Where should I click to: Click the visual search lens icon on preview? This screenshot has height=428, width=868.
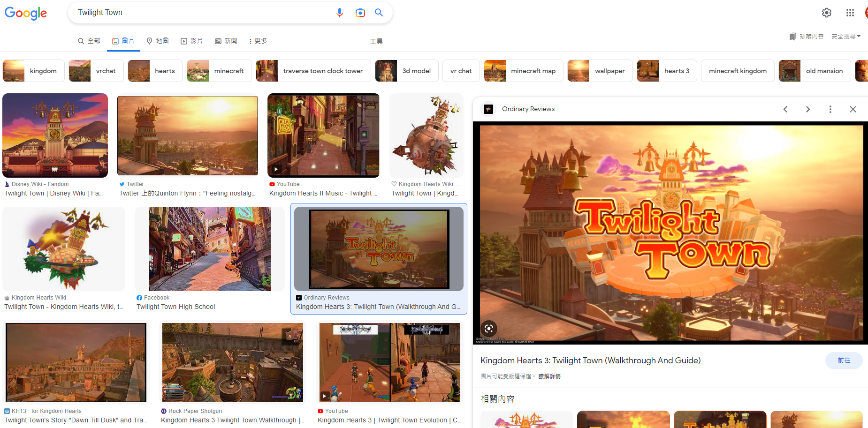coord(489,329)
